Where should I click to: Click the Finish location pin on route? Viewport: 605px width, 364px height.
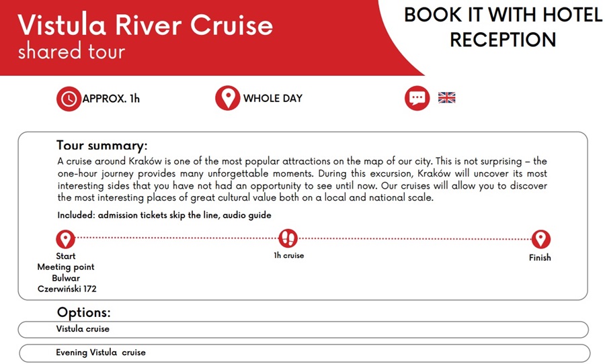[540, 239]
